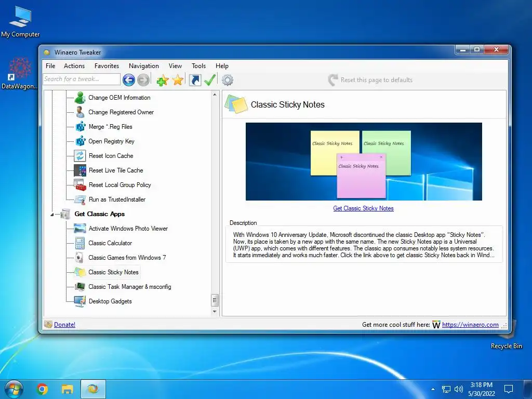This screenshot has width=532, height=399.
Task: Click the tree scrollbar thumb
Action: [215, 300]
